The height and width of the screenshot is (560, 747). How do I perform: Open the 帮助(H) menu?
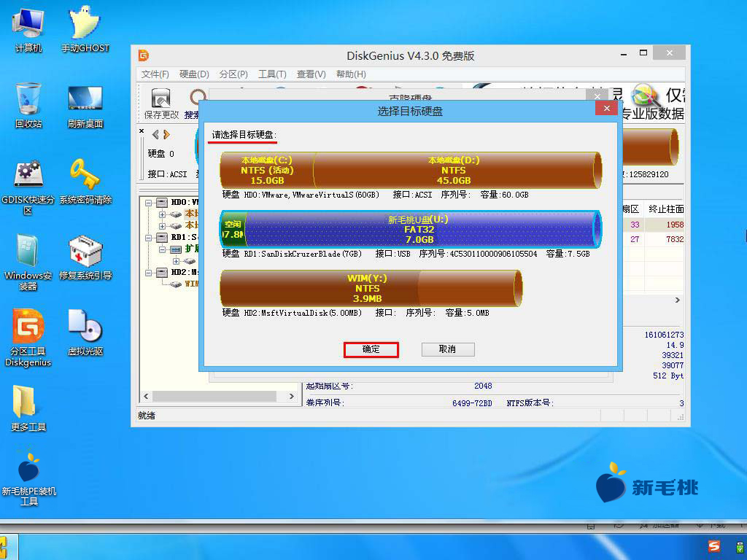coord(351,74)
